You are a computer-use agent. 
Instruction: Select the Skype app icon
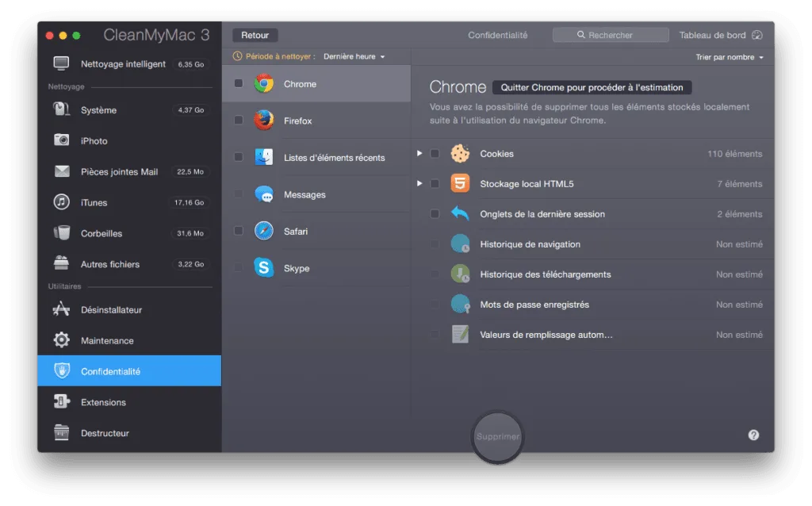pos(263,268)
